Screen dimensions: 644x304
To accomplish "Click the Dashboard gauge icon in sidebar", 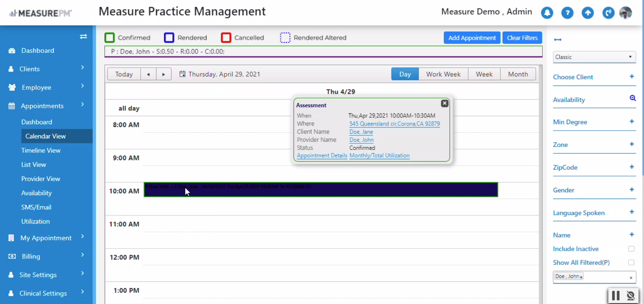I will tap(12, 50).
